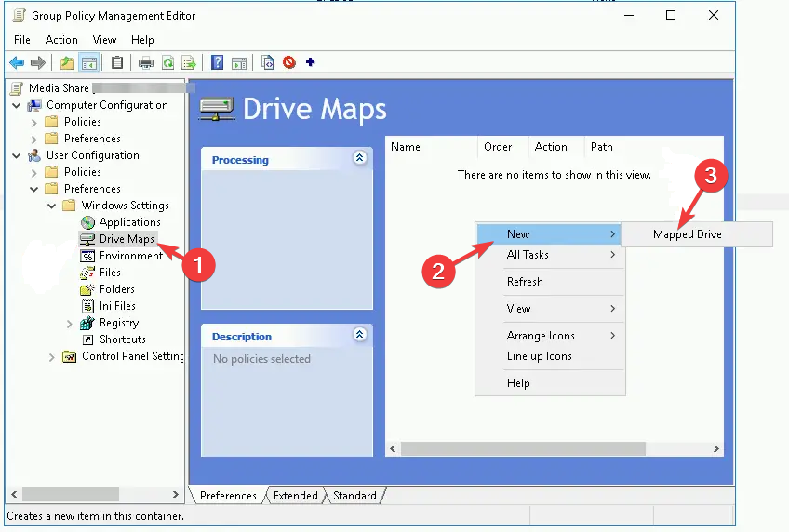Collapse the Computer Configuration node
This screenshot has width=789, height=532.
click(x=17, y=106)
